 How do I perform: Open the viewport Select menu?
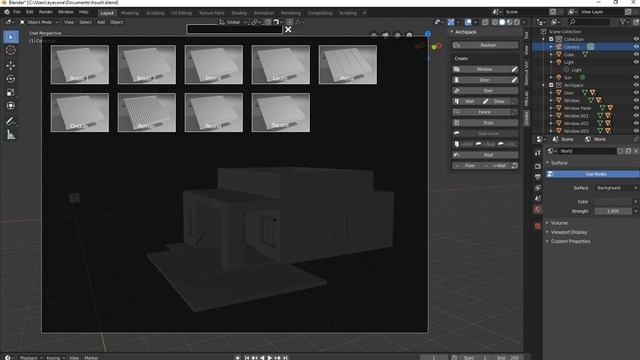click(x=85, y=22)
